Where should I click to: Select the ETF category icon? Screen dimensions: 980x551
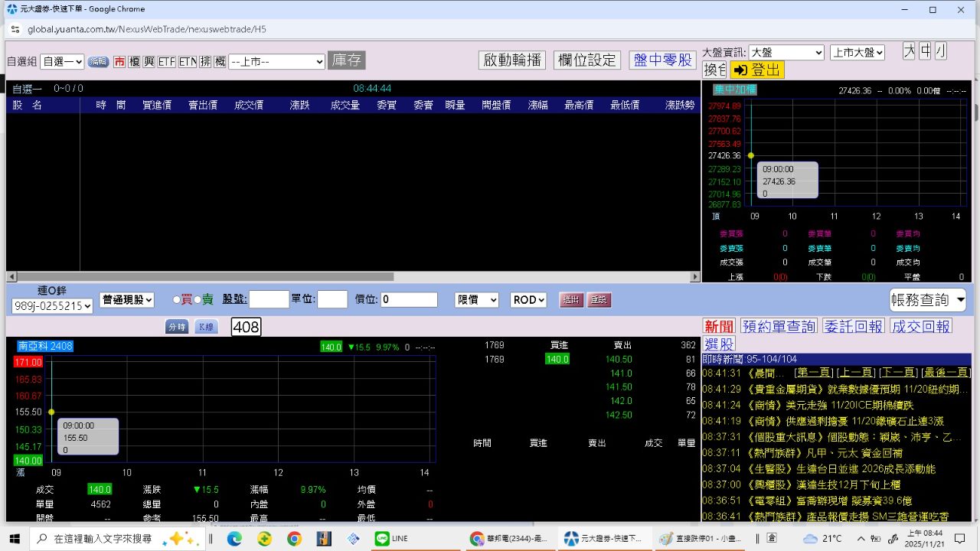(167, 62)
